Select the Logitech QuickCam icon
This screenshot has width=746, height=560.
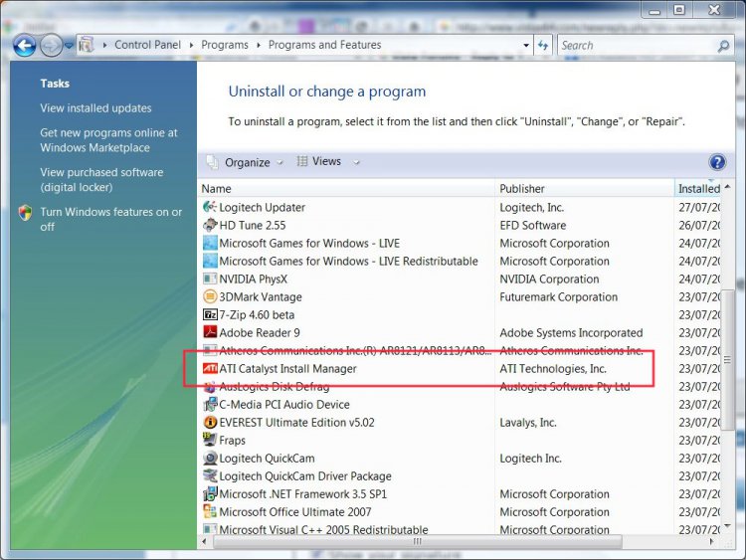pos(210,458)
